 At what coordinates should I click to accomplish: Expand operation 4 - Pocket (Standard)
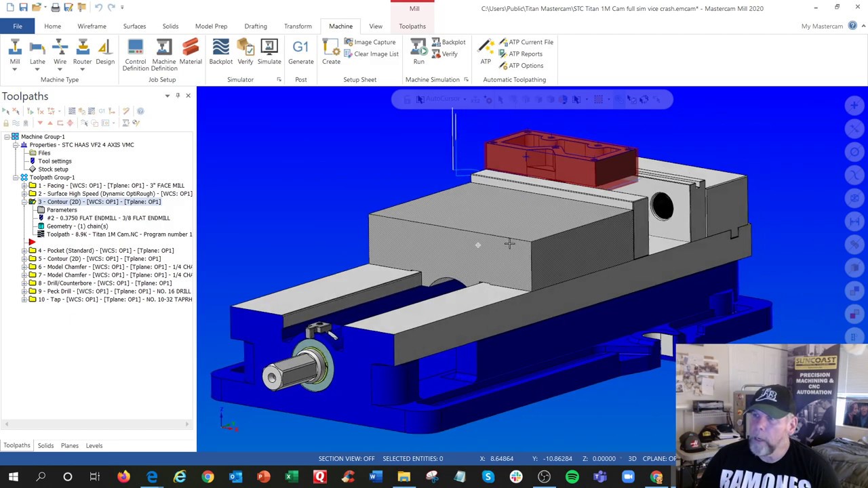[x=24, y=251]
